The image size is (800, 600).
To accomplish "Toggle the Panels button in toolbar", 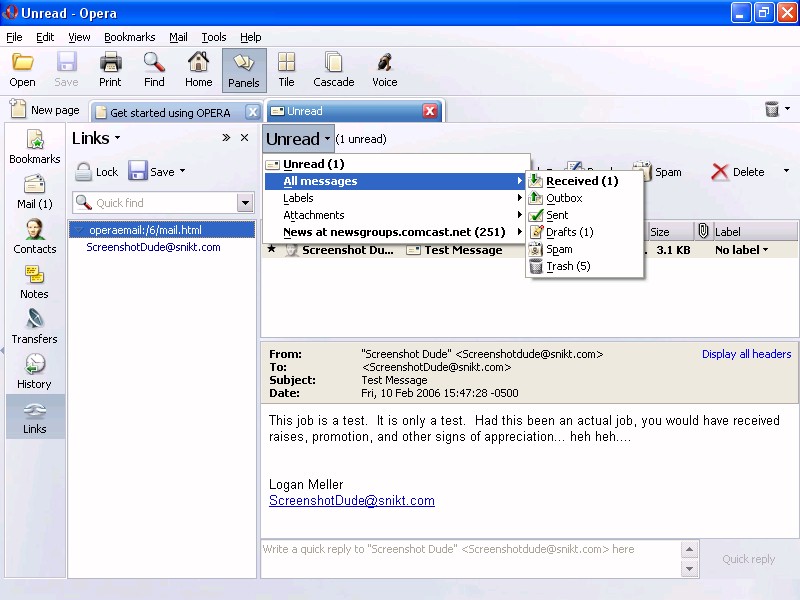I will 243,70.
